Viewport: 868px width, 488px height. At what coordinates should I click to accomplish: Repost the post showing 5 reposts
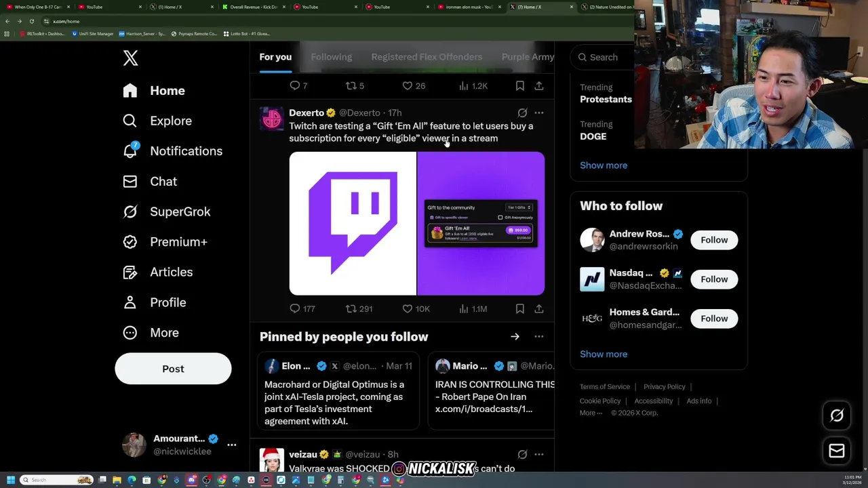(x=355, y=86)
